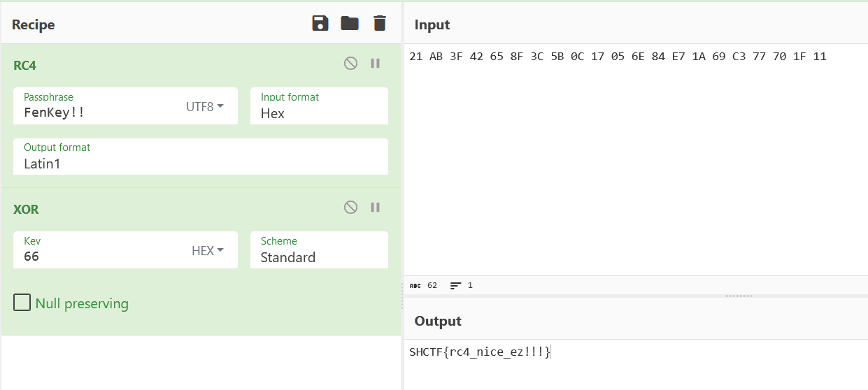The width and height of the screenshot is (868, 390).
Task: Set a breakpoint on the RC4 operation
Action: coord(376,63)
